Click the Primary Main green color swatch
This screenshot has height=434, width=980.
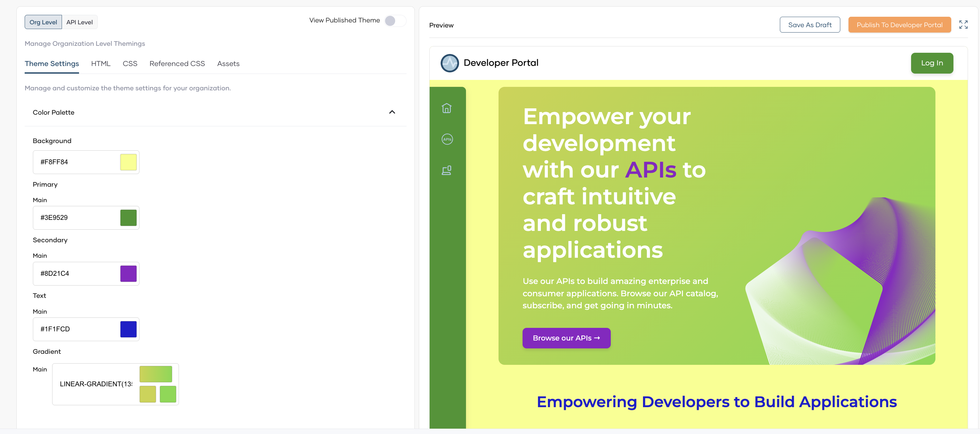(x=129, y=217)
